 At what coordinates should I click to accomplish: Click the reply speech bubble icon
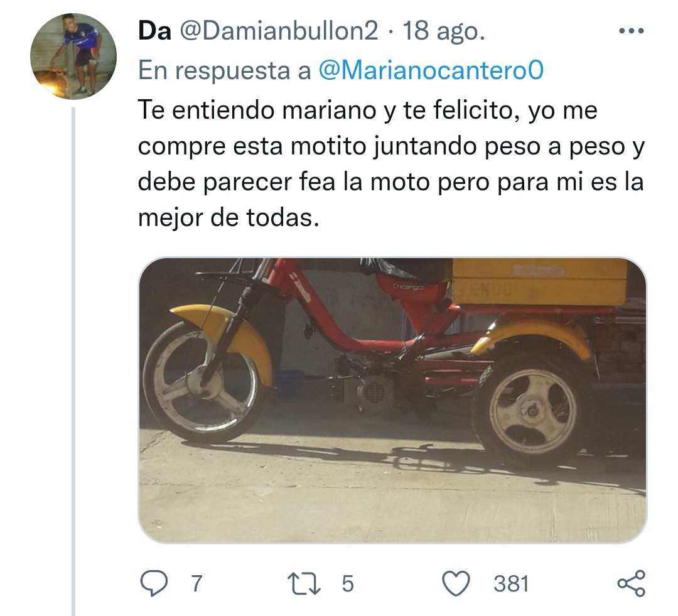click(x=154, y=583)
